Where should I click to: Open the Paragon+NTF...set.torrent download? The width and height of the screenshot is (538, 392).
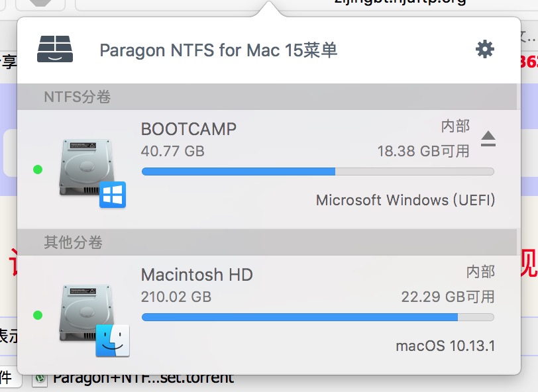[x=143, y=379]
